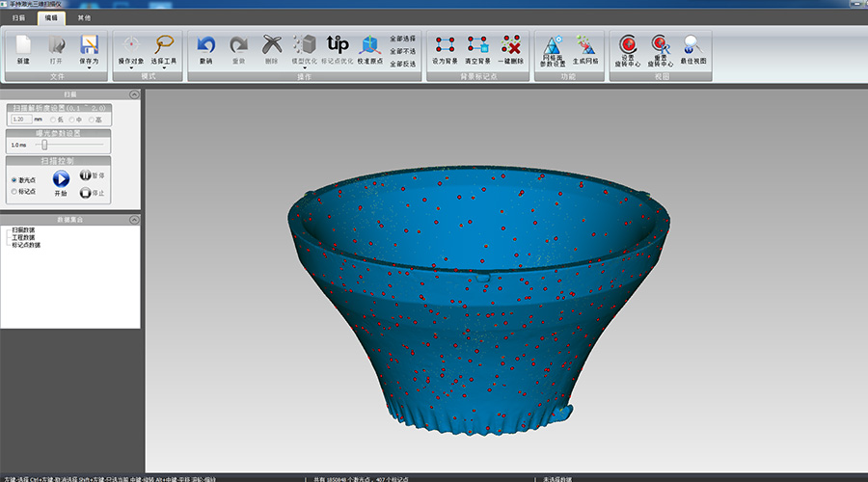Click the 标记点优化 tip icon
Viewport: 868px width, 482px height.
pos(338,44)
